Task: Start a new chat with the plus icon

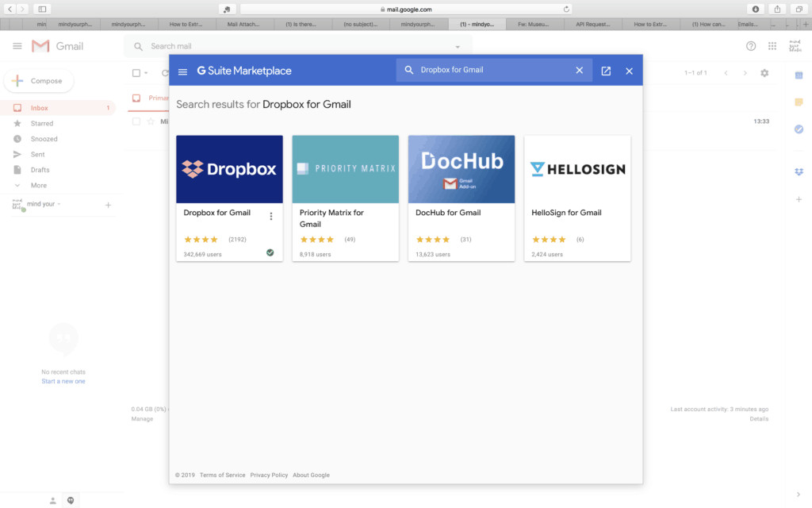Action: (x=108, y=206)
